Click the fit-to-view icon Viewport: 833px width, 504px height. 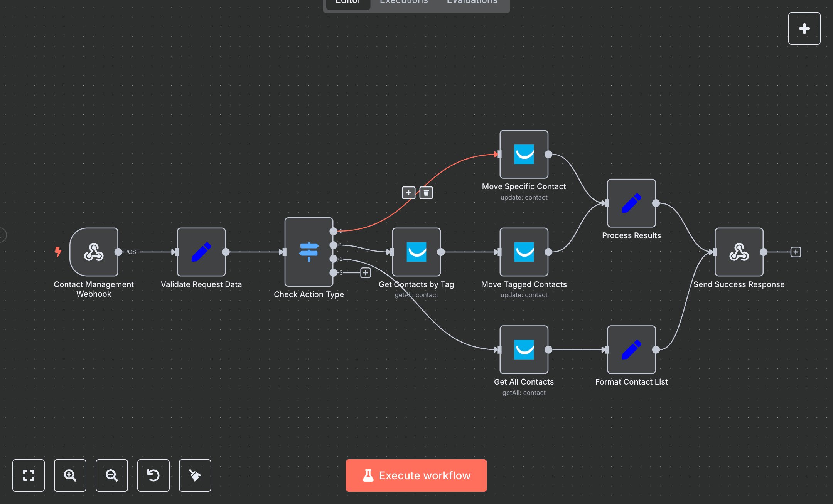(x=28, y=475)
